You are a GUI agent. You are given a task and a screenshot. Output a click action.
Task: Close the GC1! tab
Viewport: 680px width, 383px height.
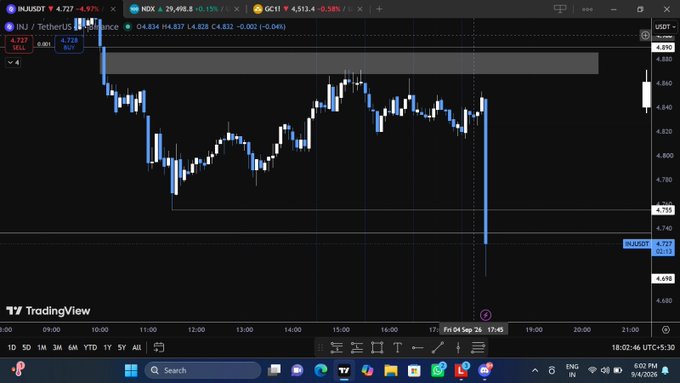[360, 9]
